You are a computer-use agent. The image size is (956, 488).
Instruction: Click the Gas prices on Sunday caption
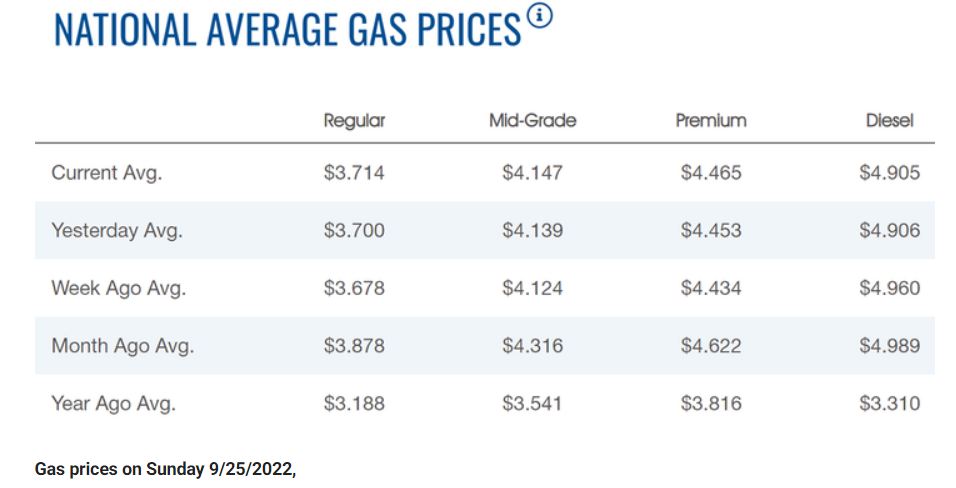166,469
